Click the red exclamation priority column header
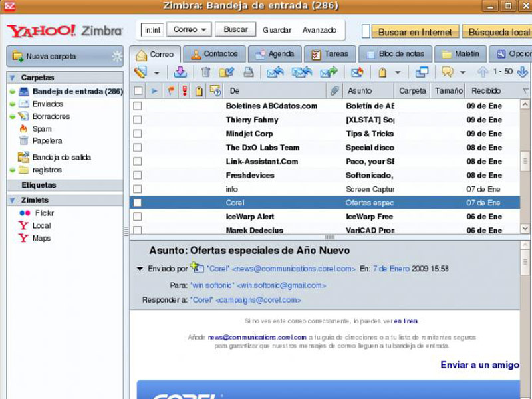Screen dimensions: 532x399 185,91
